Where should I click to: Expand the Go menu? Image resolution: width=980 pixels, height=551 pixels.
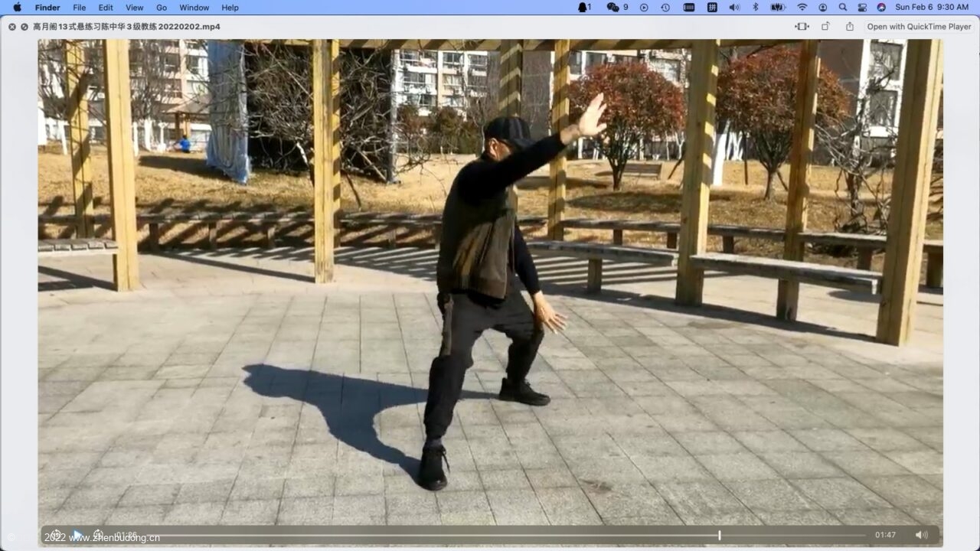[x=162, y=8]
